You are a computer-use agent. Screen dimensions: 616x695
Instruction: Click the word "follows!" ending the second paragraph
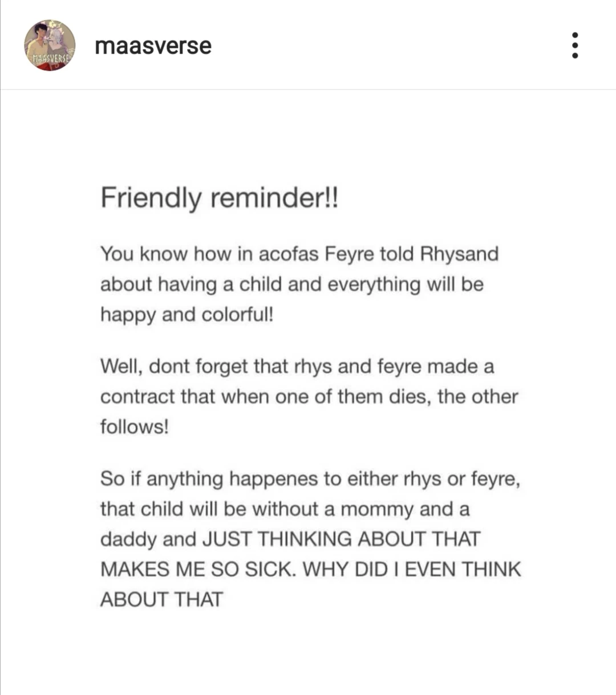[134, 426]
